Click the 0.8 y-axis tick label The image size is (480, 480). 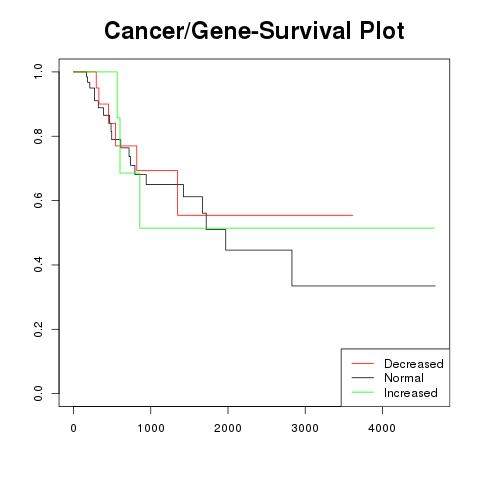(x=38, y=136)
